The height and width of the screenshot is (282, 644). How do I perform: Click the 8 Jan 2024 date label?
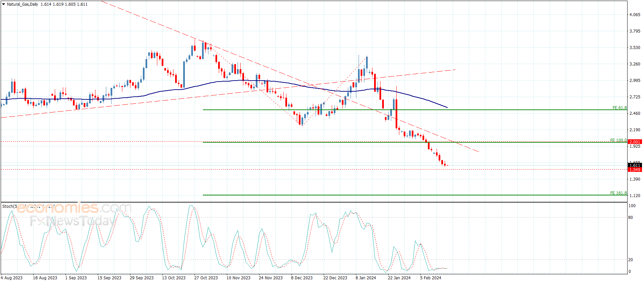366,278
